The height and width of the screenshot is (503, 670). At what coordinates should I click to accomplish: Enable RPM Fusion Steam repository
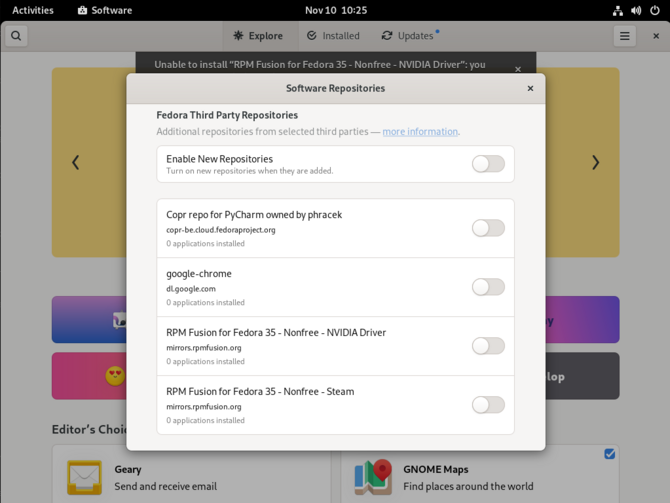[x=488, y=405]
